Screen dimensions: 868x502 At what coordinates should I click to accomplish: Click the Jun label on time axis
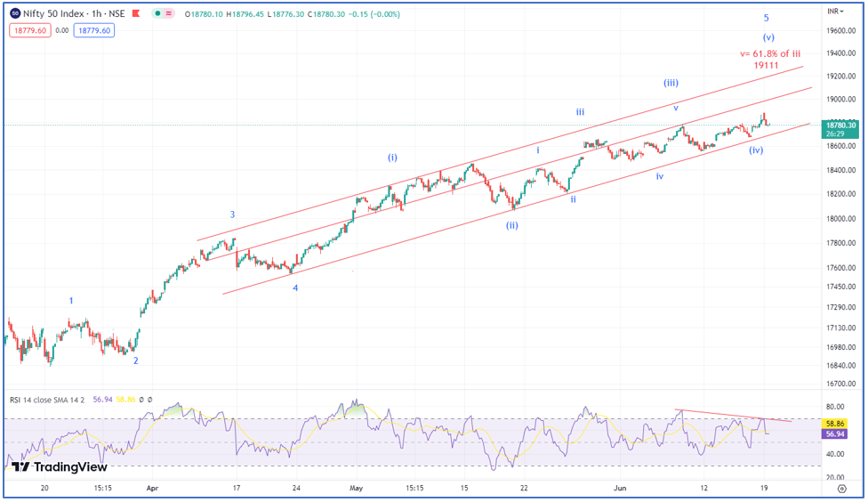[620, 488]
